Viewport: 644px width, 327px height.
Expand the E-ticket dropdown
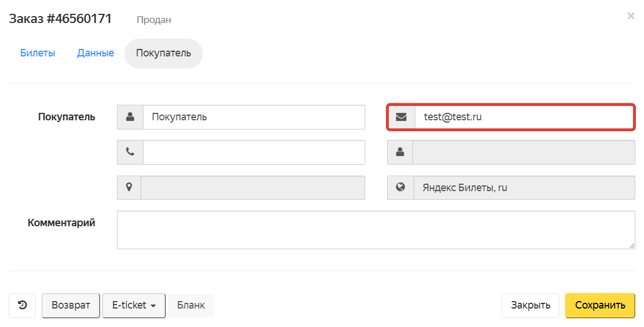[x=134, y=305]
